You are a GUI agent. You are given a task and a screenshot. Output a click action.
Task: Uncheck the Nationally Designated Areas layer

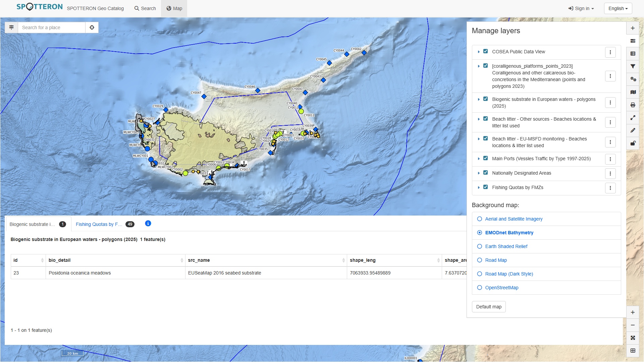pos(485,173)
